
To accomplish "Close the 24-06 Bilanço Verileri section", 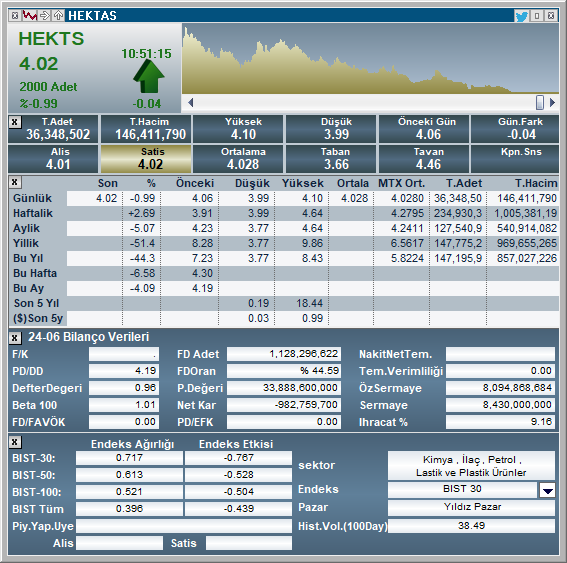I will pos(14,337).
